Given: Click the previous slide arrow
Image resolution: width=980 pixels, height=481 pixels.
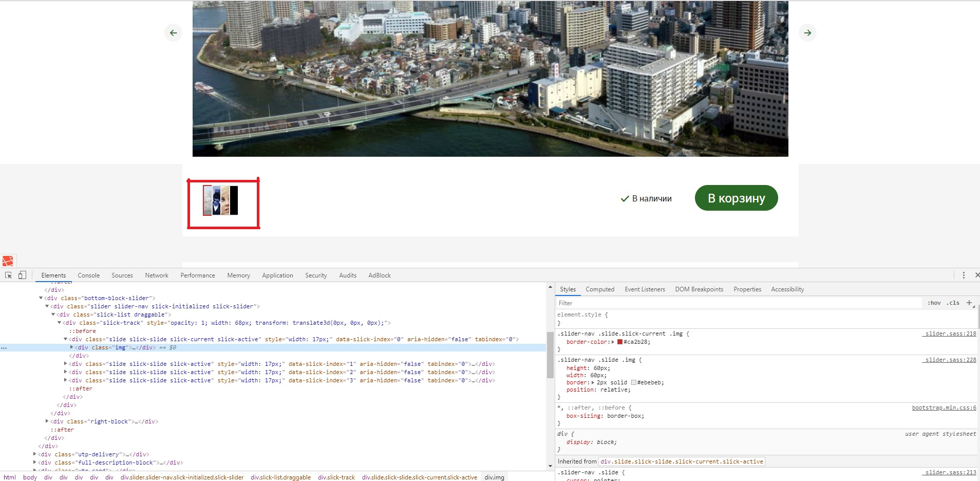Looking at the screenshot, I should pos(173,33).
